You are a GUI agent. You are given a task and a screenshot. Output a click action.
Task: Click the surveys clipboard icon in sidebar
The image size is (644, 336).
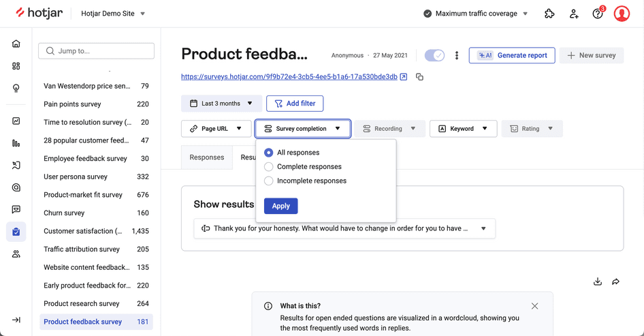tap(16, 232)
